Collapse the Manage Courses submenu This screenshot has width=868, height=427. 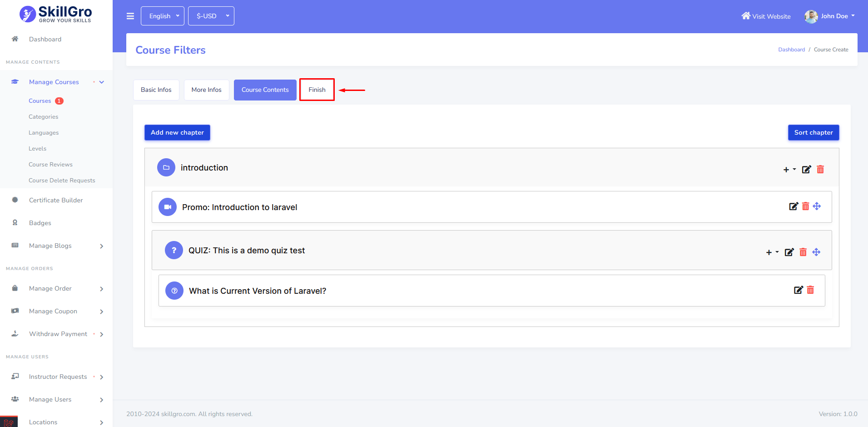point(102,82)
